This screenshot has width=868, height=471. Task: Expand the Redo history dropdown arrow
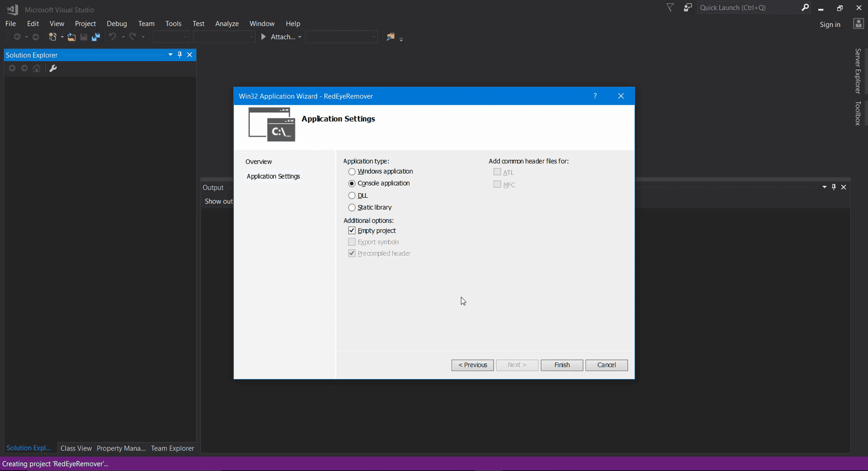pyautogui.click(x=143, y=37)
